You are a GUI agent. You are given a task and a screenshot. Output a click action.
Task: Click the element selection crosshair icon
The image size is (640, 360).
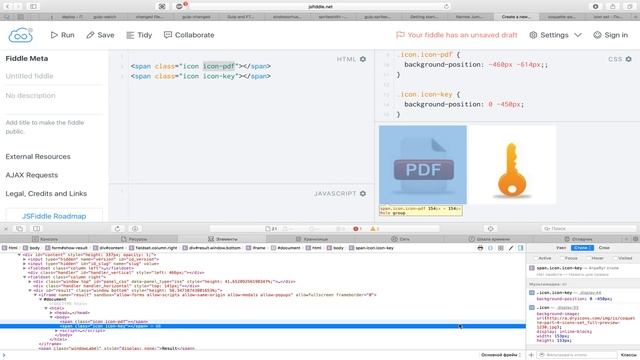491,229
